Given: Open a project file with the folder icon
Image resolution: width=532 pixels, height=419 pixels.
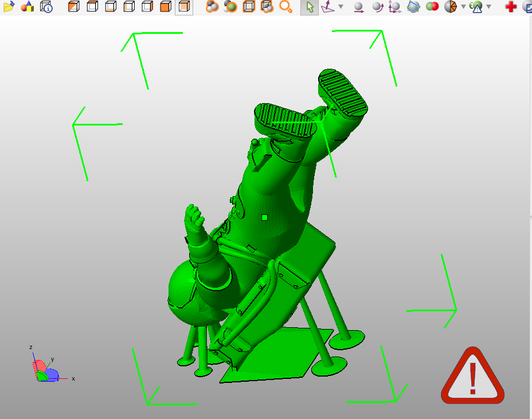Looking at the screenshot, I should (x=9, y=6).
